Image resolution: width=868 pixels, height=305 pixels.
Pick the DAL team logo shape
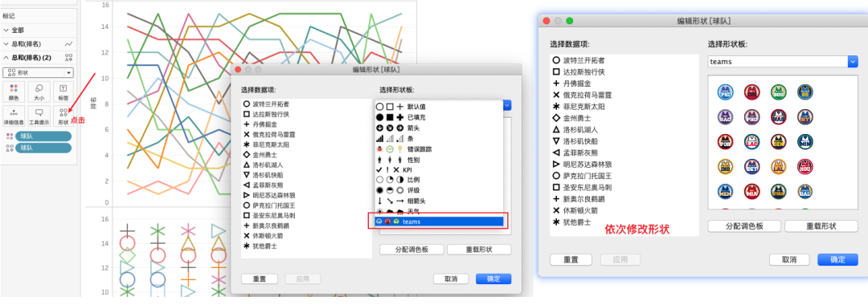coord(805,191)
